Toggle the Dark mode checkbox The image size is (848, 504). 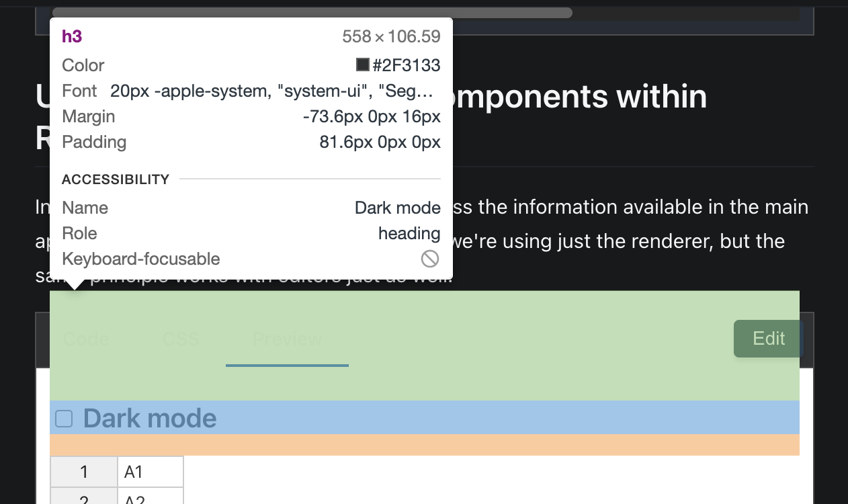pyautogui.click(x=63, y=418)
